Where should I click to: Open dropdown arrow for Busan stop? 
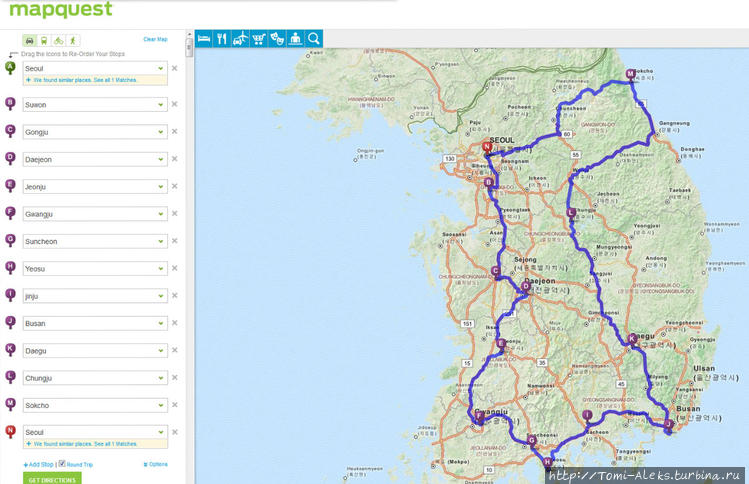click(x=160, y=323)
